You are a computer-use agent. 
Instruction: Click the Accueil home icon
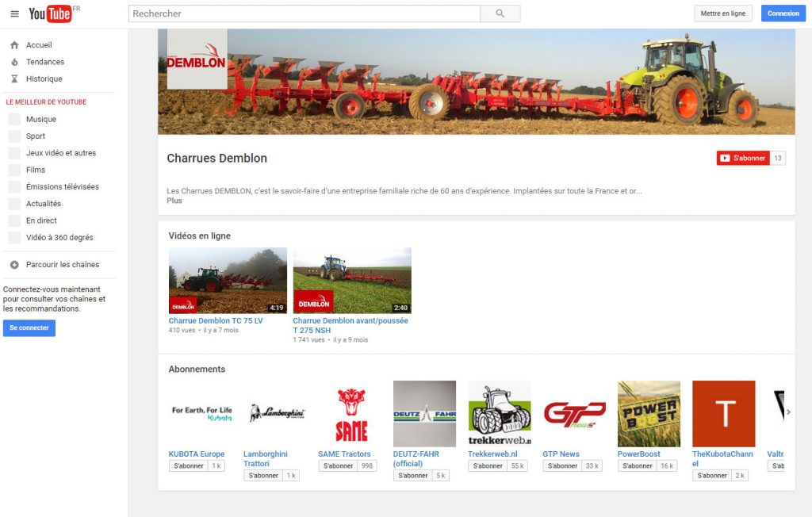coord(14,45)
